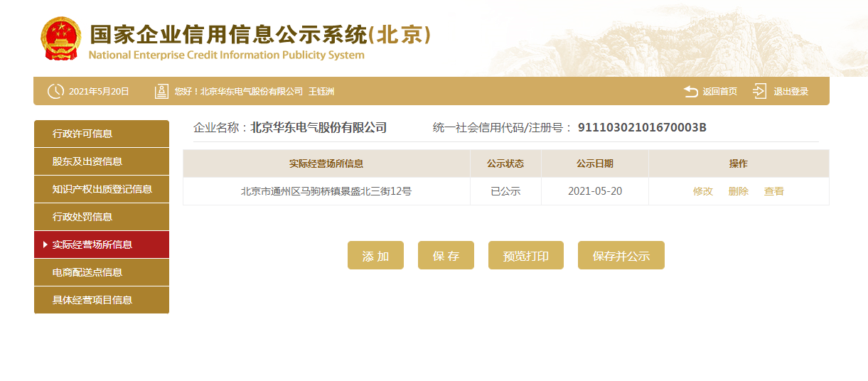Click the 返回首页 return arrow icon
Viewport: 868px width, 381px height.
(x=691, y=91)
